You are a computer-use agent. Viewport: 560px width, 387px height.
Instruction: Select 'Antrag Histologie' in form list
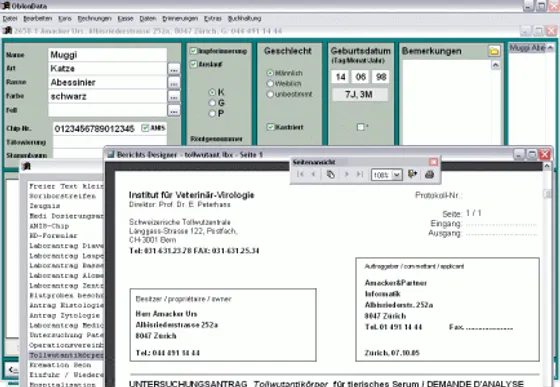click(x=66, y=305)
